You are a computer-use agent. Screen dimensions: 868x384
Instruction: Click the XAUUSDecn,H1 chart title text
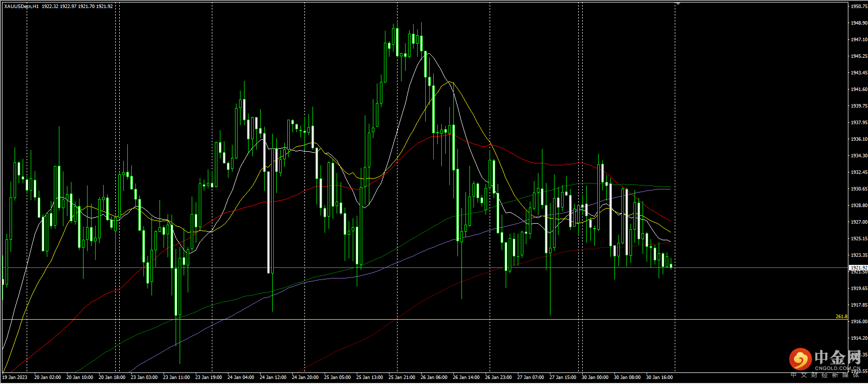tap(21, 7)
